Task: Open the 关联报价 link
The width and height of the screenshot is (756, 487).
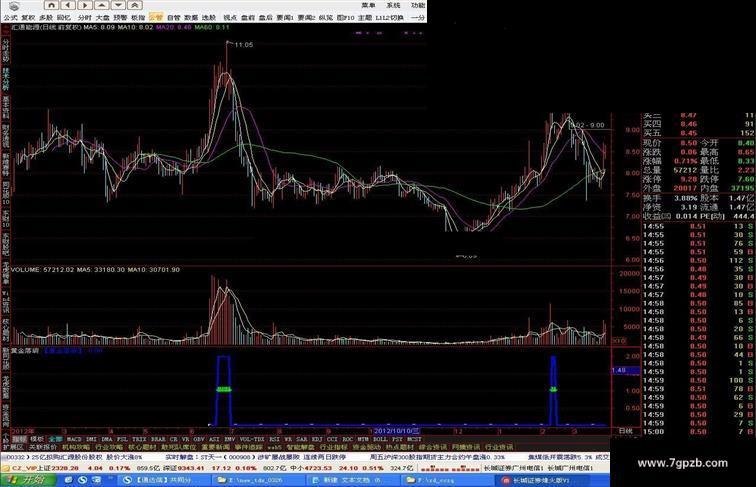Action: click(42, 447)
